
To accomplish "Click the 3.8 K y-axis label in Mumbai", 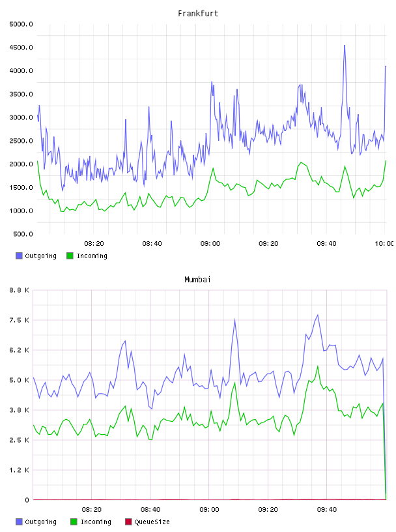I will (19, 410).
